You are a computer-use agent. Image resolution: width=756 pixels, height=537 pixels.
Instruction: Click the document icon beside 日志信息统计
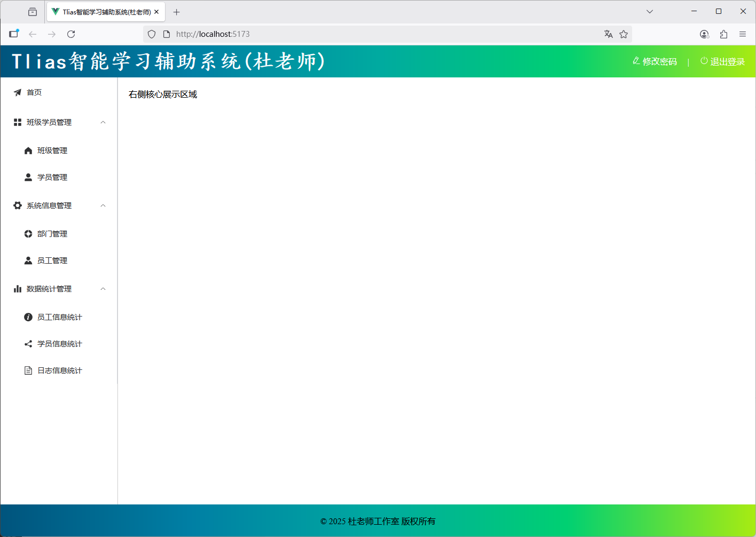coord(28,370)
